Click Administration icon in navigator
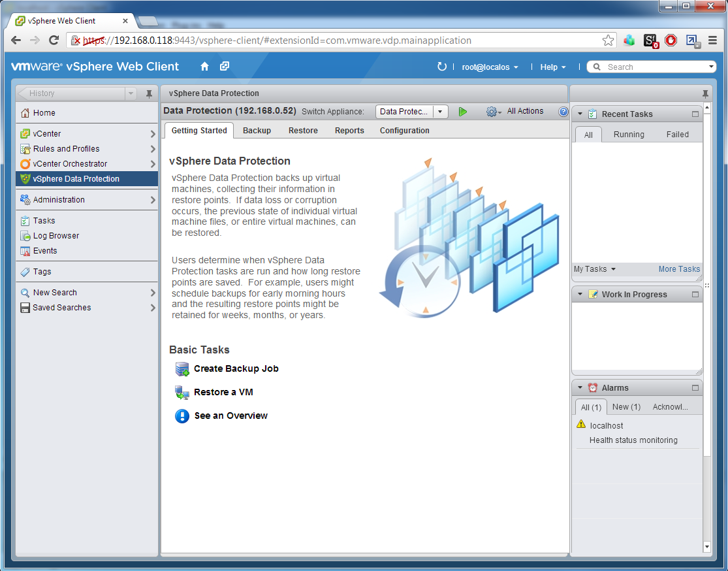Viewport: 728px width, 571px height. point(25,199)
